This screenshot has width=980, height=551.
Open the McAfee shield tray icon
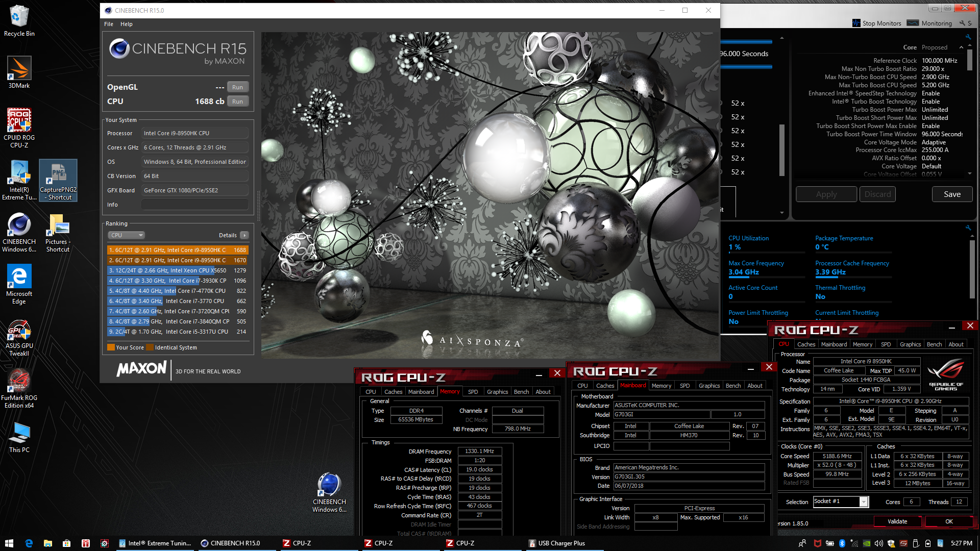click(x=817, y=543)
